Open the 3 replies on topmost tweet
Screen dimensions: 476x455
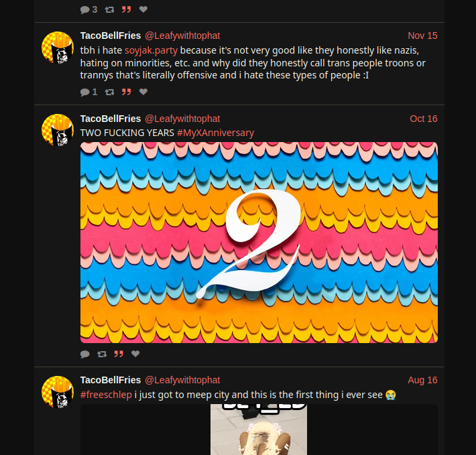(x=88, y=9)
